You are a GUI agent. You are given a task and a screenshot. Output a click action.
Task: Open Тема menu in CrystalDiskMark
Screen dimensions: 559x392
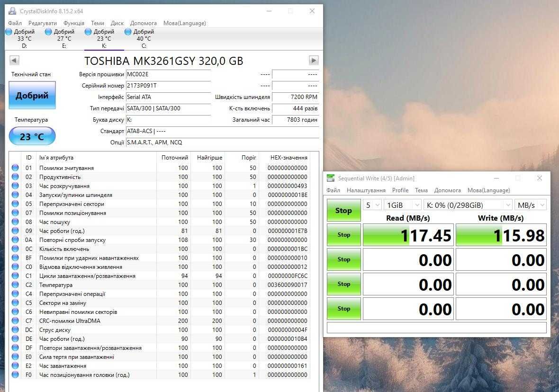(421, 190)
